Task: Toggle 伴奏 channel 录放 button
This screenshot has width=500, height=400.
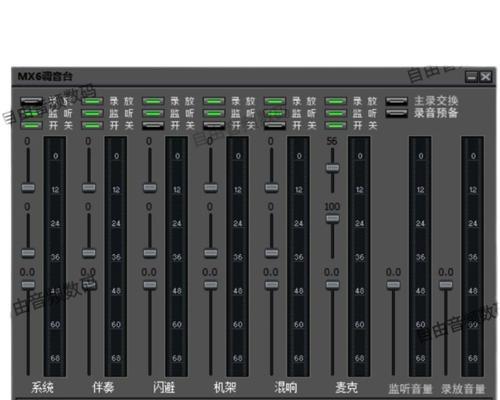Action: pyautogui.click(x=92, y=101)
